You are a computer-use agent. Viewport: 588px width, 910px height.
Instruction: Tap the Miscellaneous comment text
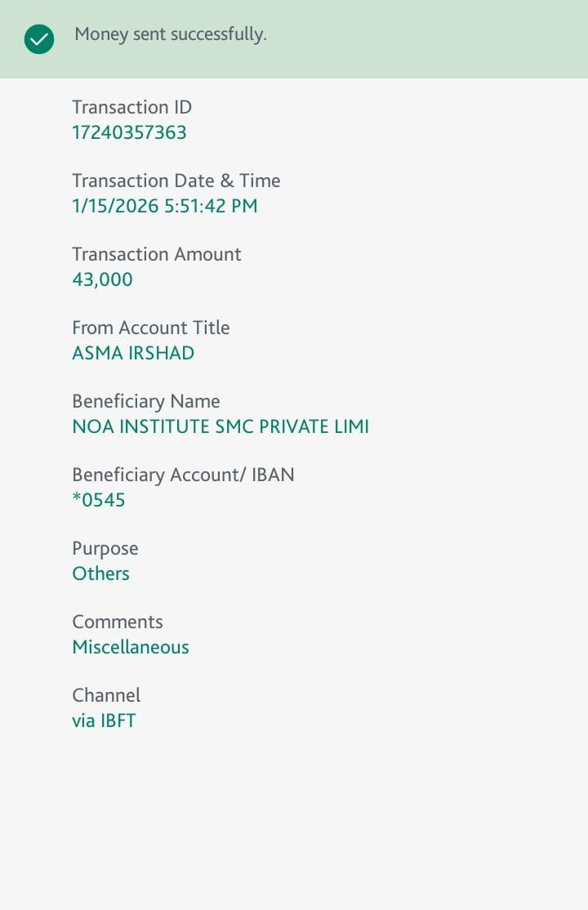tap(131, 647)
